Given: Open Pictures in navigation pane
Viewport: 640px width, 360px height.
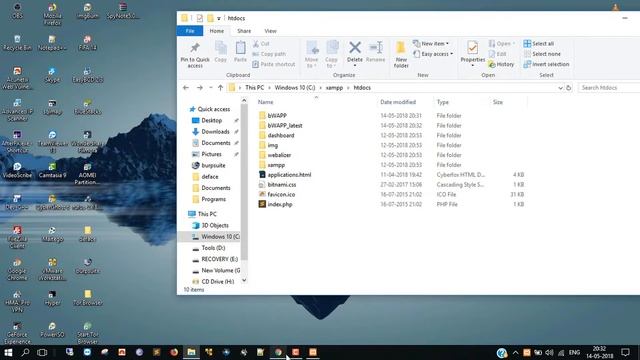Looking at the screenshot, I should 211,154.
